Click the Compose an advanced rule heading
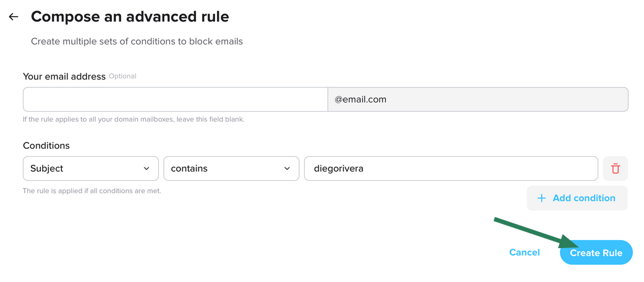Viewport: 644px width, 282px height. coord(130,17)
